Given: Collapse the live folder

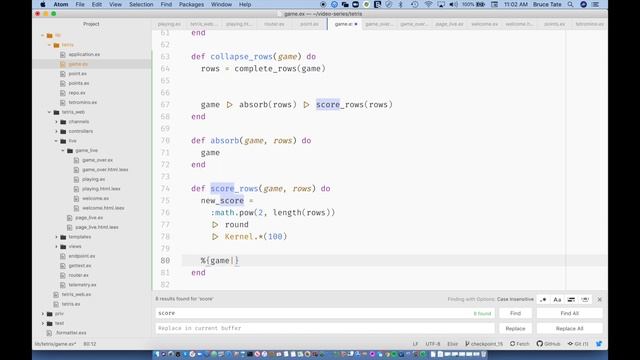Looking at the screenshot, I should 56,141.
